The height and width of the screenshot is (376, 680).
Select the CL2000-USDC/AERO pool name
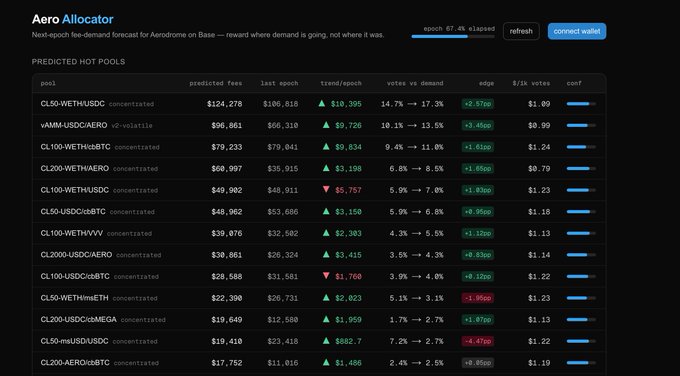pyautogui.click(x=76, y=255)
